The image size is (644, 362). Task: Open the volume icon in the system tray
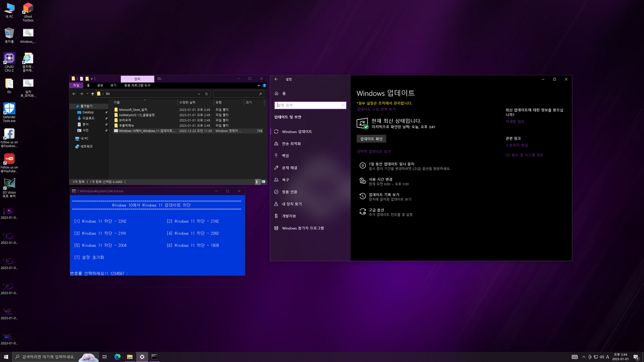click(602, 357)
